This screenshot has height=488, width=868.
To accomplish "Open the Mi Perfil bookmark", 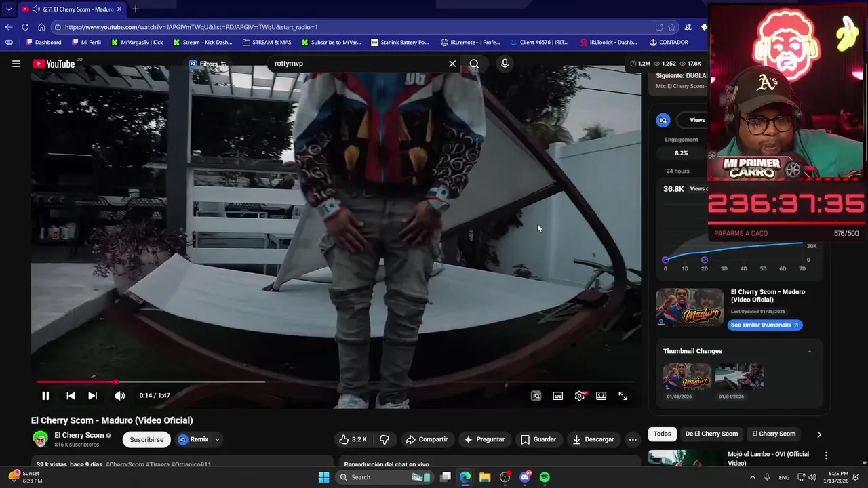I will click(85, 42).
